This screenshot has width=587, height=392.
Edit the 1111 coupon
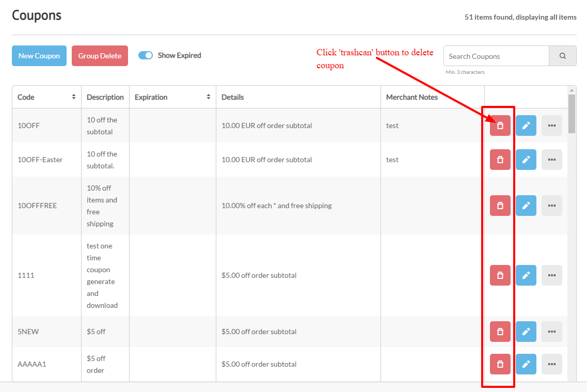point(526,275)
